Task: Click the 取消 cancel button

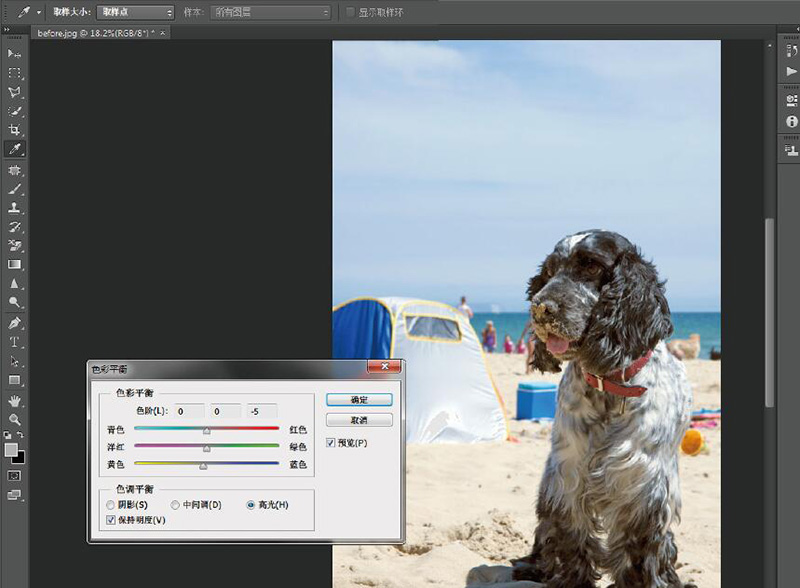Action: 359,420
